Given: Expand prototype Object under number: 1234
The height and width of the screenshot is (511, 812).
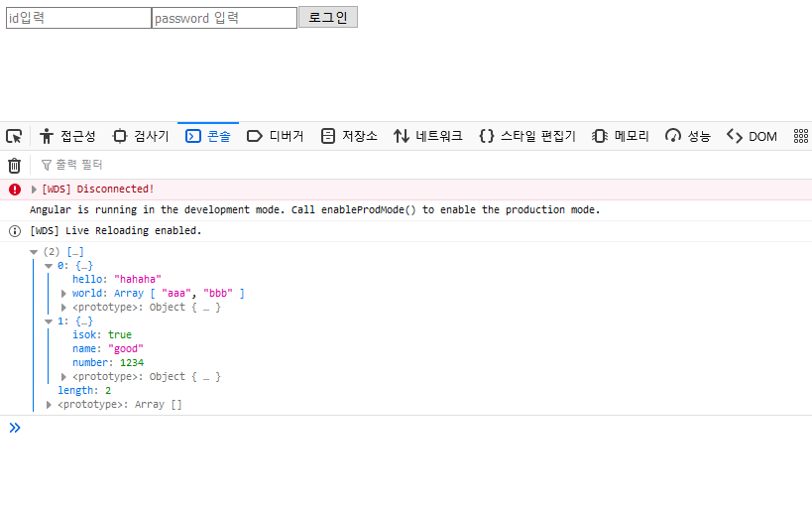Looking at the screenshot, I should (63, 377).
